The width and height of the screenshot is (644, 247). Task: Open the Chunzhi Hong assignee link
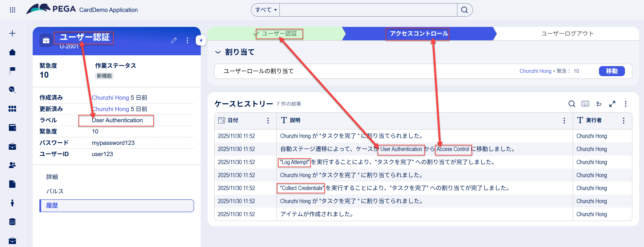pyautogui.click(x=535, y=71)
